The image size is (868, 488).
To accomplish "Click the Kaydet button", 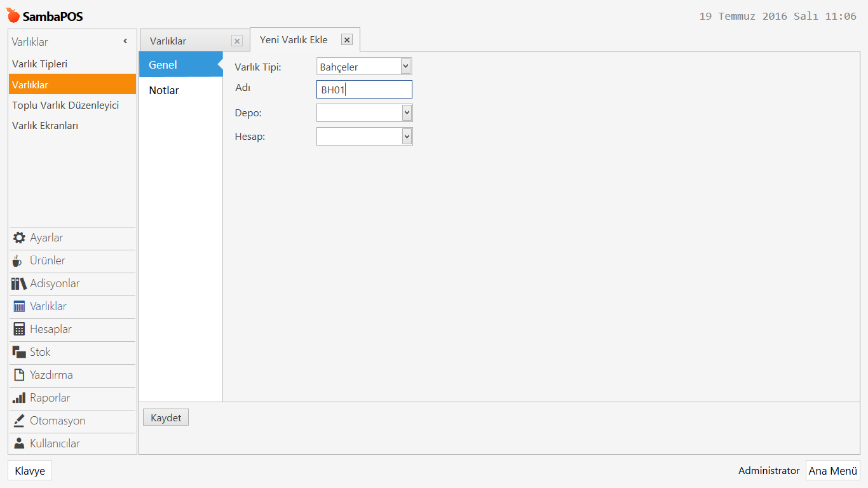I will [166, 417].
